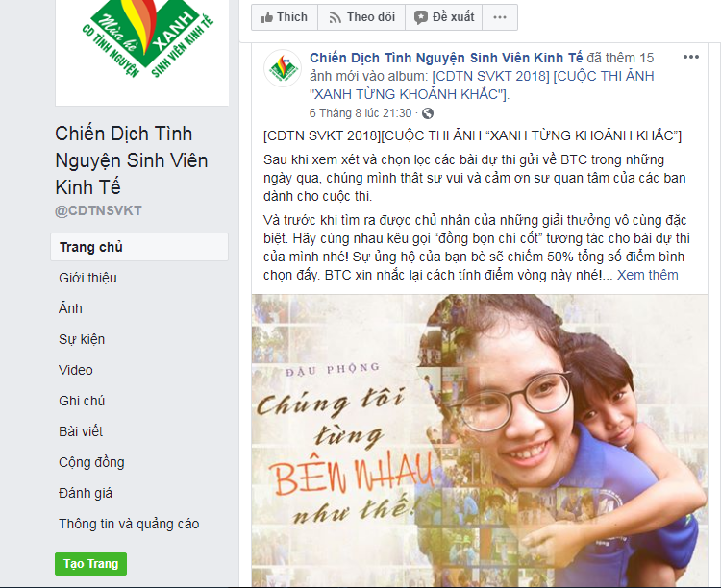Click the page avatar beside the post

283,68
